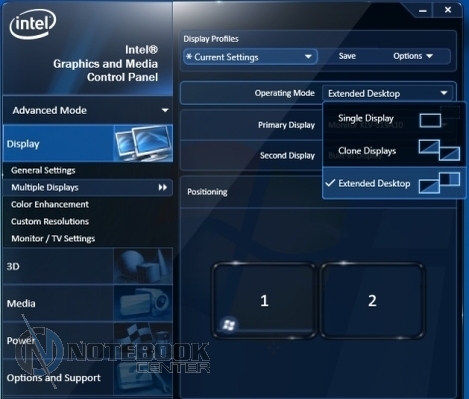The width and height of the screenshot is (469, 399).
Task: Open Custom Resolutions
Action: point(50,221)
